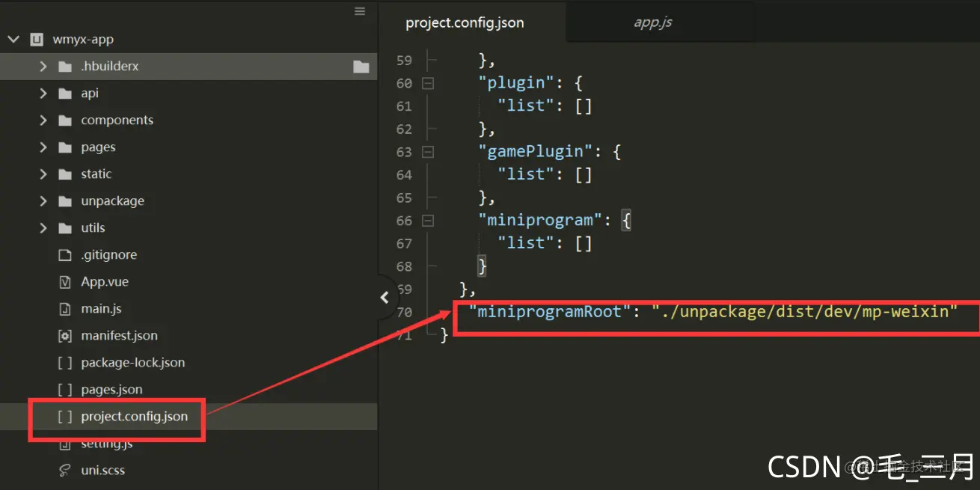Select the wmyx-app project name
This screenshot has width=980, height=490.
[83, 40]
